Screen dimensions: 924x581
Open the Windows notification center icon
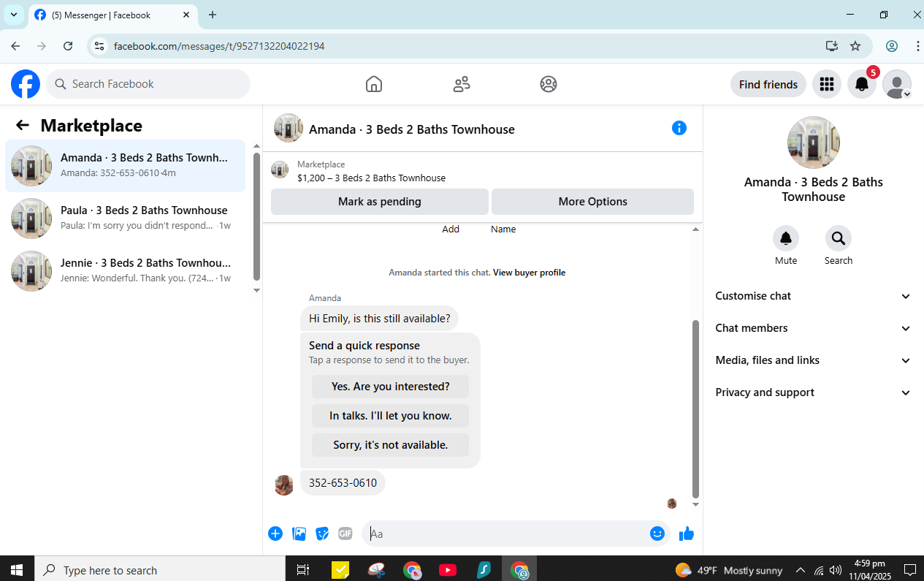point(909,570)
